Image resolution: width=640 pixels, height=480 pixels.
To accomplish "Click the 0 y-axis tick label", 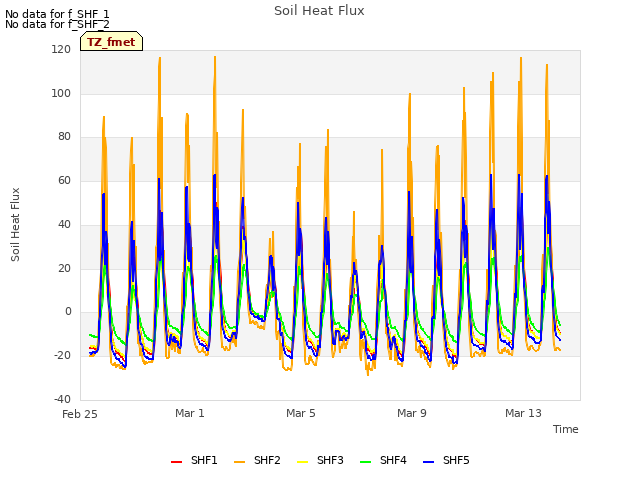I will (x=68, y=312).
